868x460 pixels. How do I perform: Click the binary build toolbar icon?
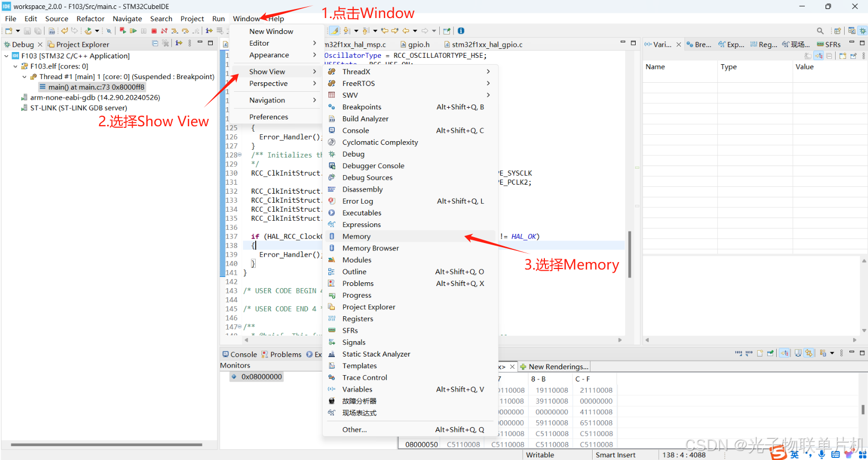52,31
